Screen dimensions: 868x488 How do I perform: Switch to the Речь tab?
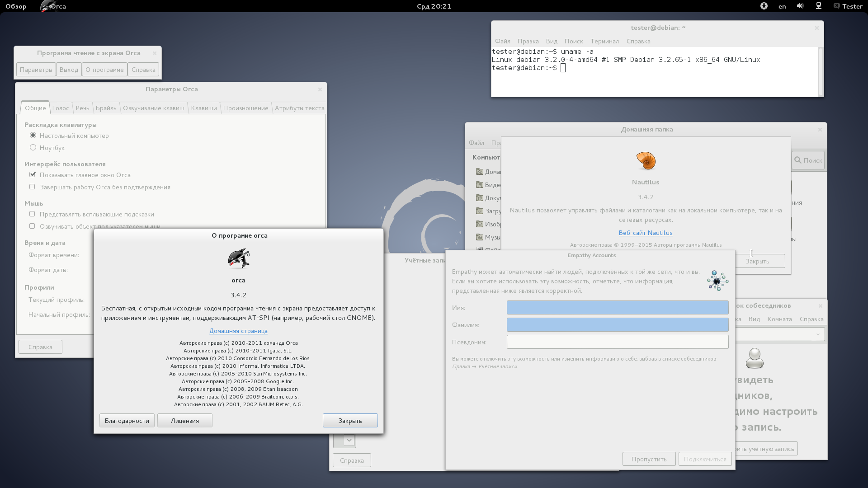pyautogui.click(x=82, y=108)
